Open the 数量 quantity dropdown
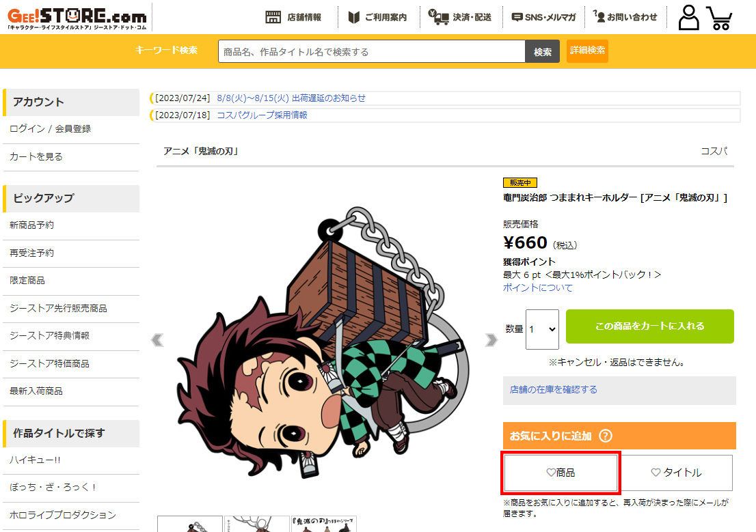Screen dimensions: 756x532 (542, 329)
